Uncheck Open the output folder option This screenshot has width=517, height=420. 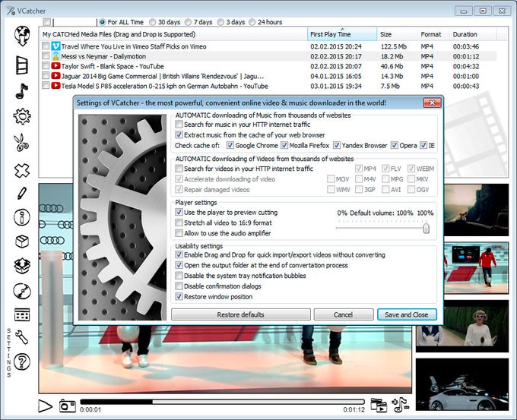tap(179, 265)
